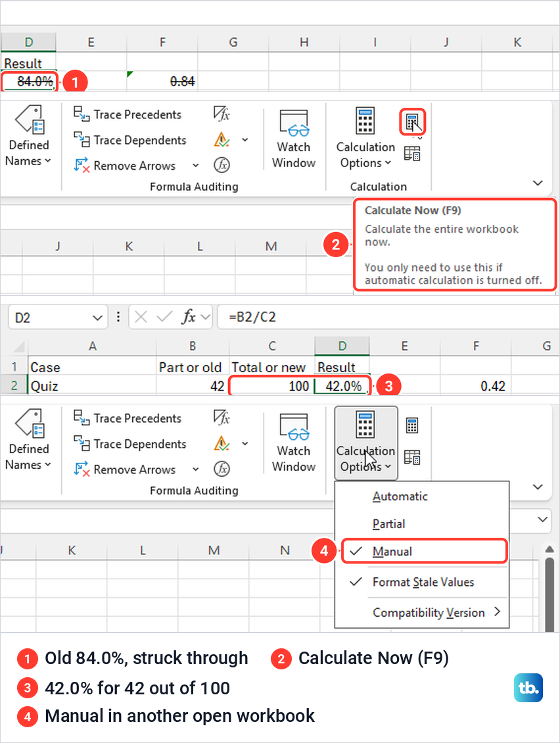Open Defined Names in ribbon with open Calculation menu
The height and width of the screenshot is (743, 560).
[28, 440]
